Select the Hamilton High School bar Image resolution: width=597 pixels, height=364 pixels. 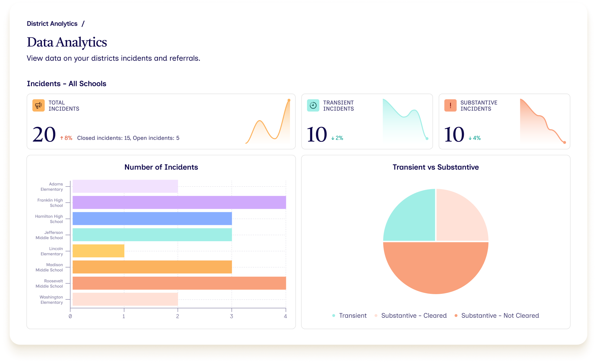click(x=152, y=218)
